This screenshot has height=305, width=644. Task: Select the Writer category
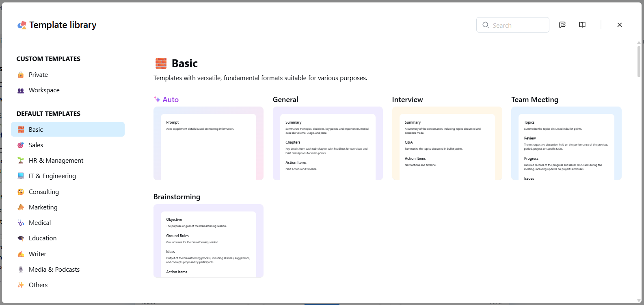tap(37, 254)
